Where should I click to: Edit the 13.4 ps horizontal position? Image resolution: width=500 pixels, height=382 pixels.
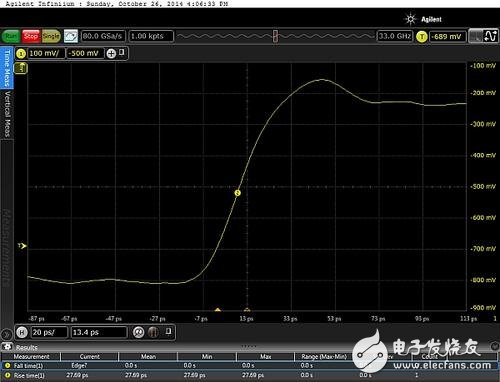point(99,332)
